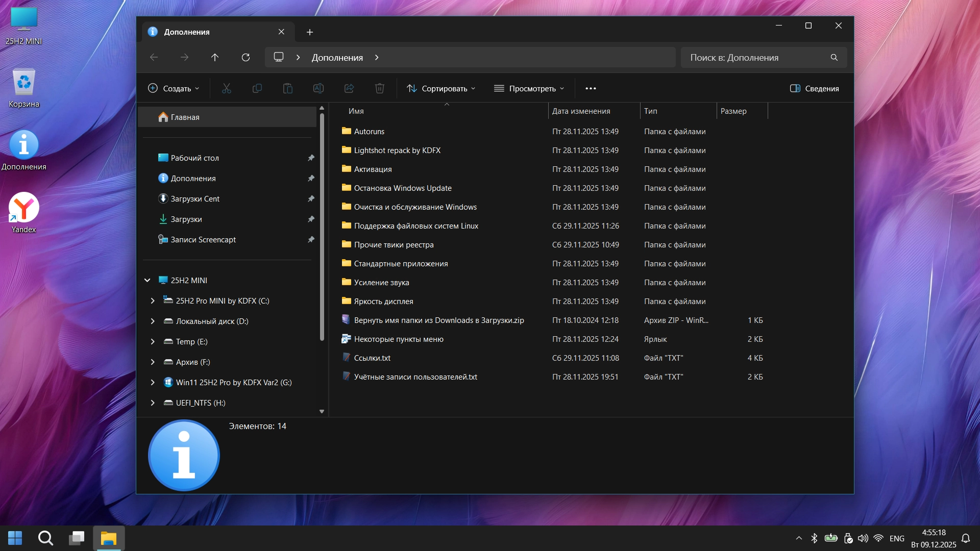Click the Rename icon in toolbar
Image resolution: width=980 pixels, height=551 pixels.
click(x=318, y=88)
